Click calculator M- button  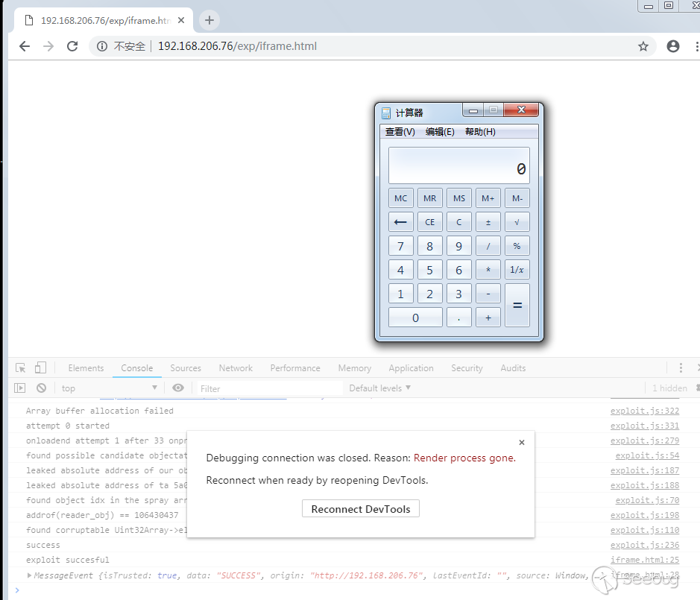click(517, 198)
